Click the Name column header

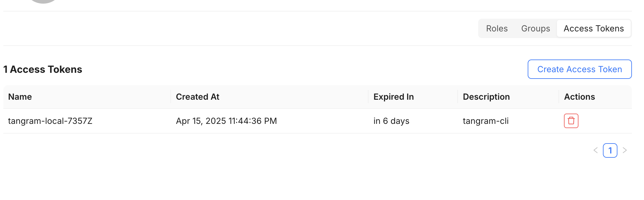20,97
